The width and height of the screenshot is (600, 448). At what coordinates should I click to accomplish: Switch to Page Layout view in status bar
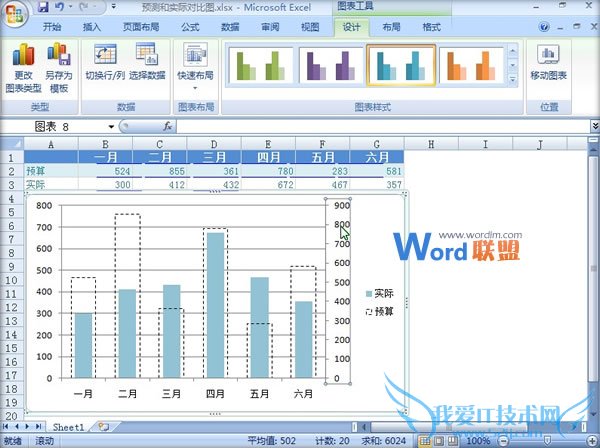pyautogui.click(x=439, y=441)
